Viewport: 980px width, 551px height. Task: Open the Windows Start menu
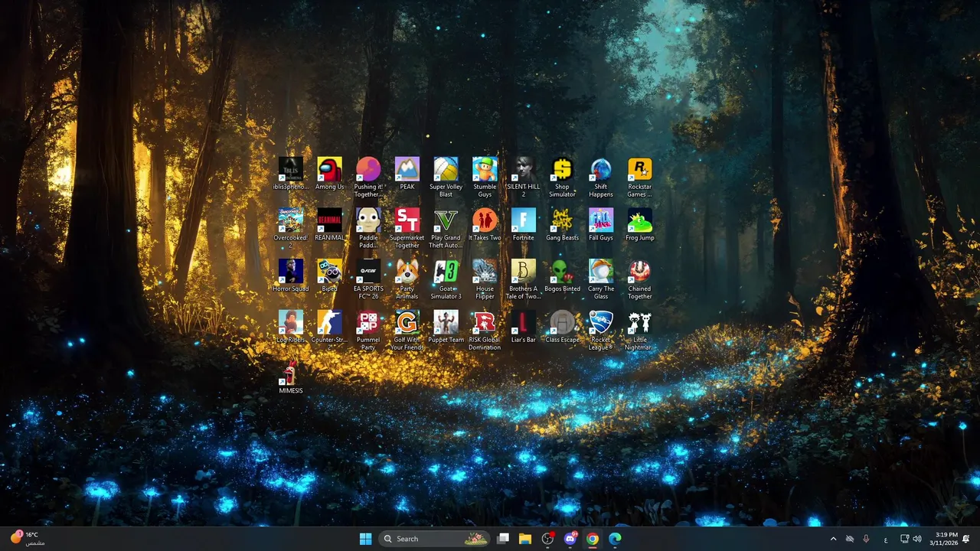(x=365, y=539)
